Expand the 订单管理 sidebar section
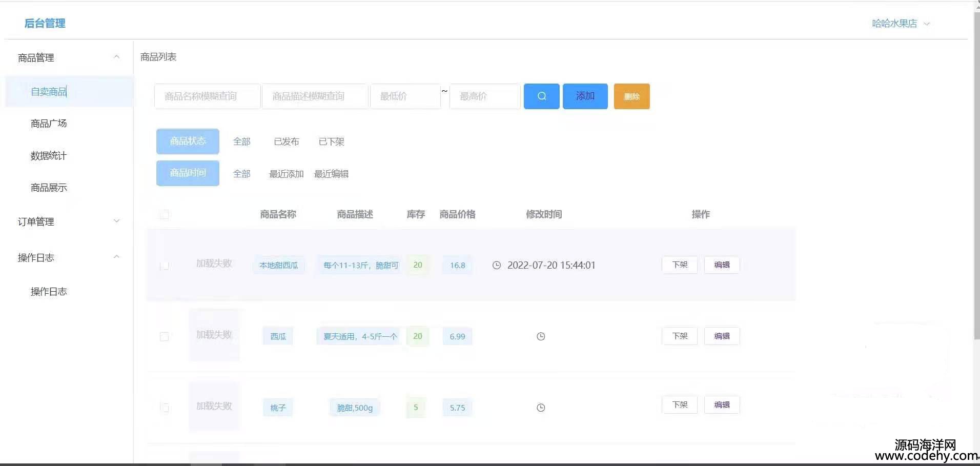 [116, 221]
